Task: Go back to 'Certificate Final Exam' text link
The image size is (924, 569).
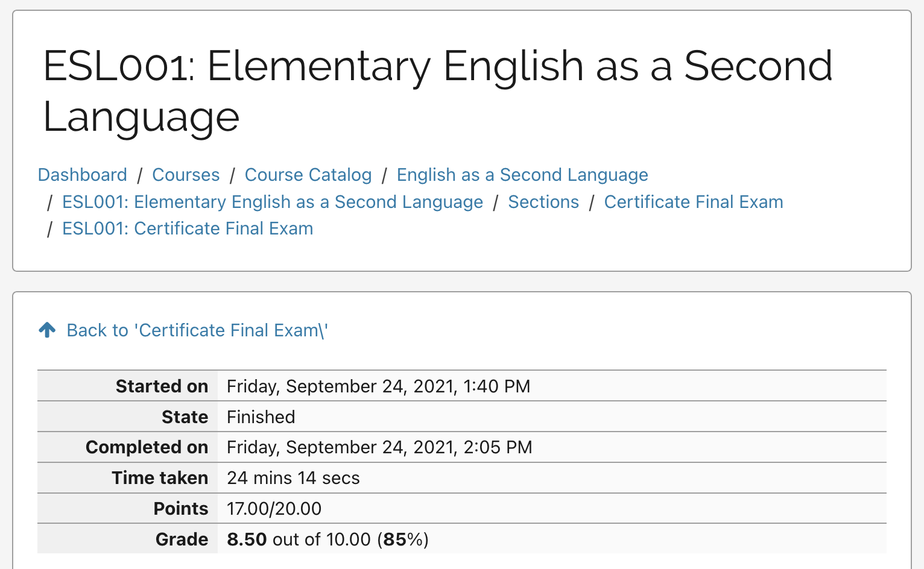Action: (197, 330)
